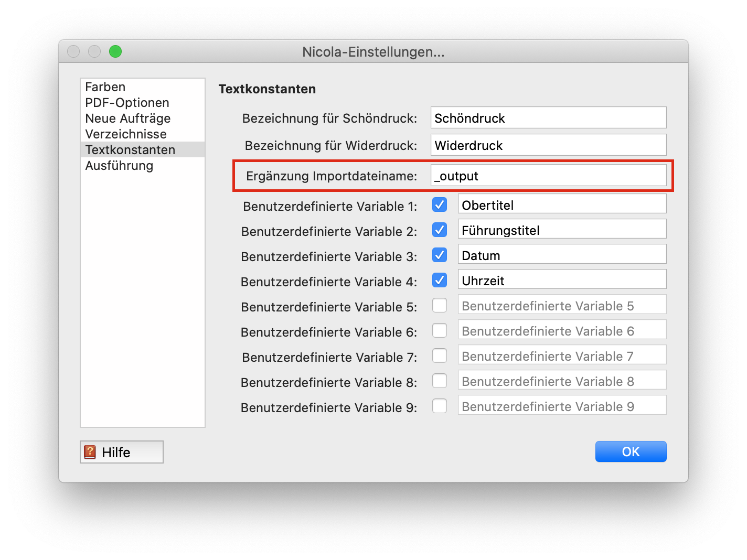Click label Bezeichnung für Schöndruck
747x560 pixels.
329,119
